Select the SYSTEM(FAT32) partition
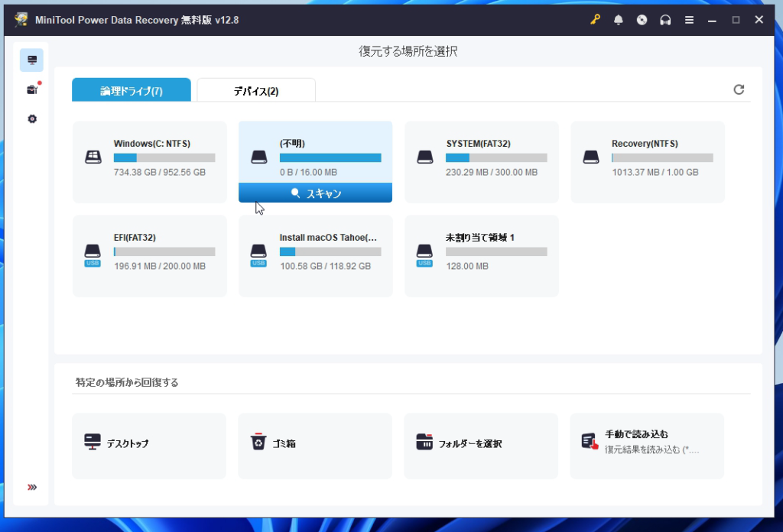783x532 pixels. coord(482,161)
